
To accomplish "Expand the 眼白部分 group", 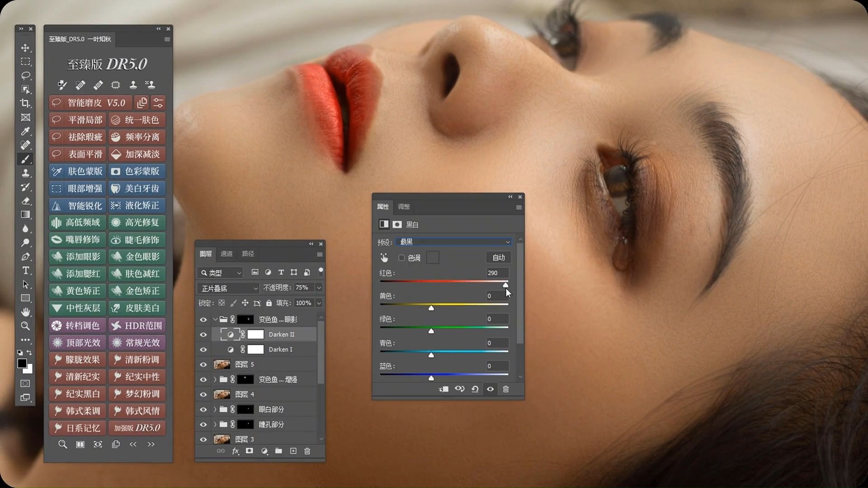I will (x=215, y=409).
